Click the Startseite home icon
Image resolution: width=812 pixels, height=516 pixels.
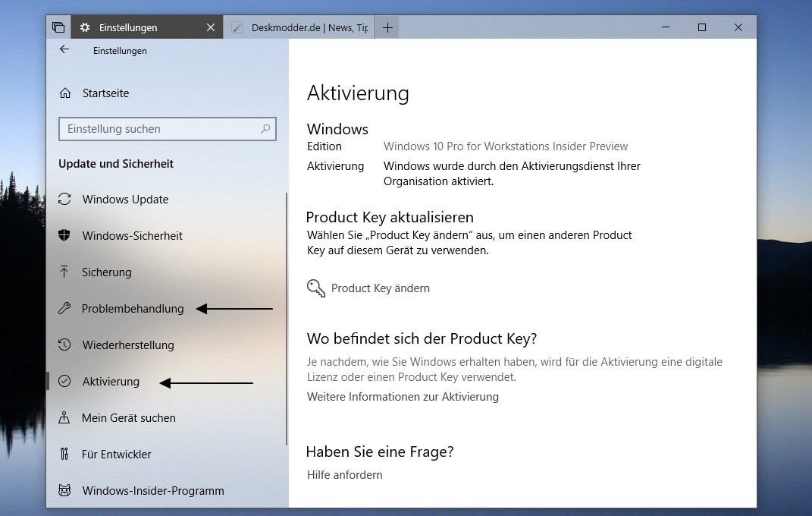64,93
